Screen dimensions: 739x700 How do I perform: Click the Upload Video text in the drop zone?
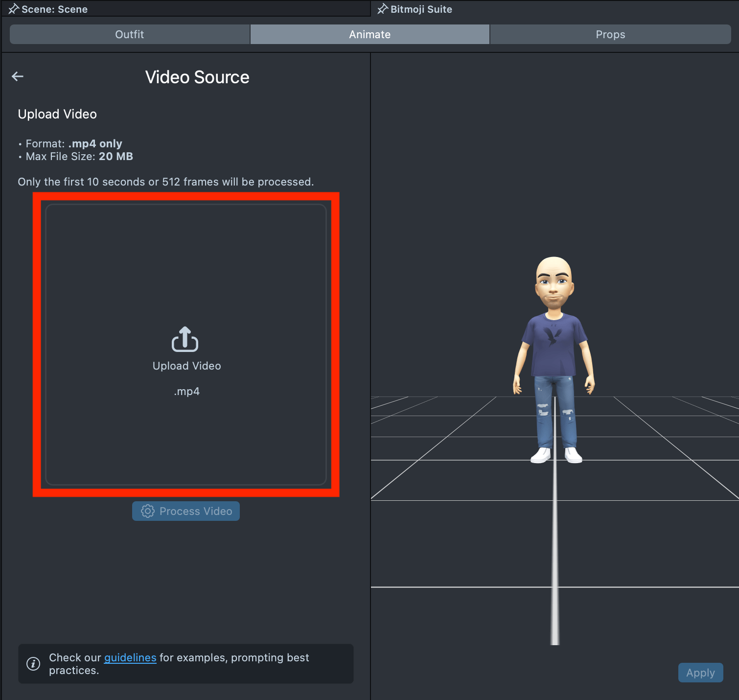tap(186, 366)
